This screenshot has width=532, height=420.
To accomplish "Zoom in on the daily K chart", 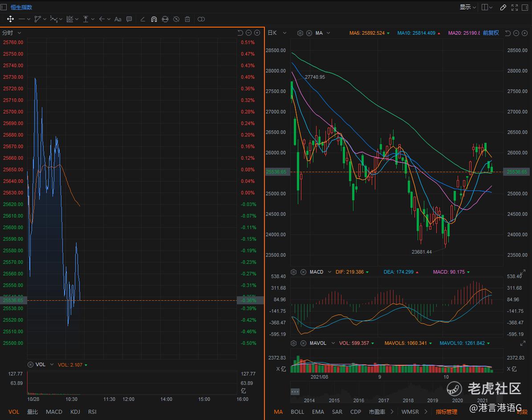I will pos(524,33).
